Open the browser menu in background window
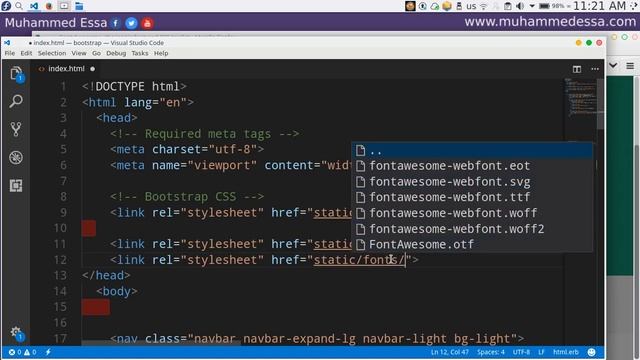 [630, 66]
